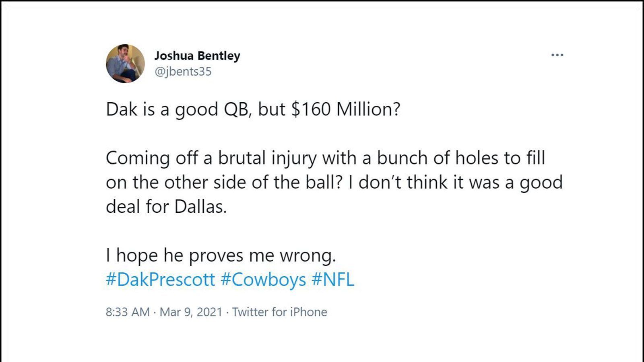
Task: Open Joshua Bentley's profile picture
Action: (125, 64)
